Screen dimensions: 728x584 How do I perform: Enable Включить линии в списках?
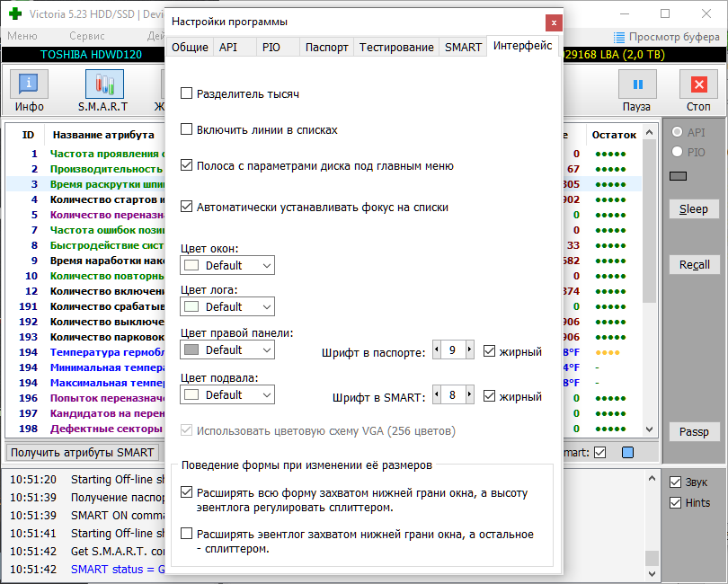[186, 129]
